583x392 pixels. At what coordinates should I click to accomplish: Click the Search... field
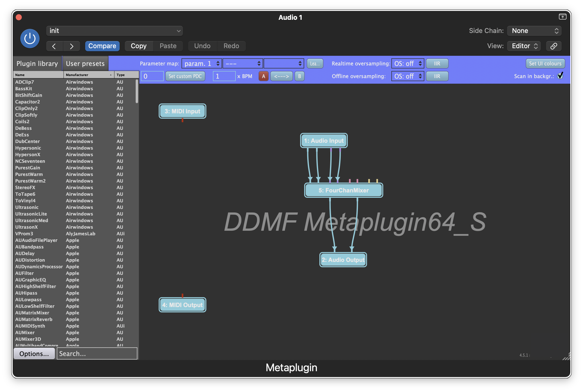pos(97,354)
